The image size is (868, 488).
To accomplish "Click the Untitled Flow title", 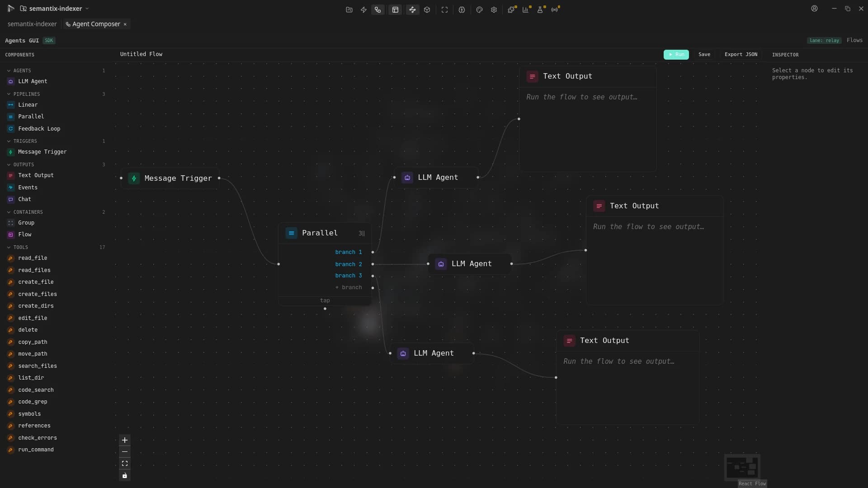I will pyautogui.click(x=141, y=54).
